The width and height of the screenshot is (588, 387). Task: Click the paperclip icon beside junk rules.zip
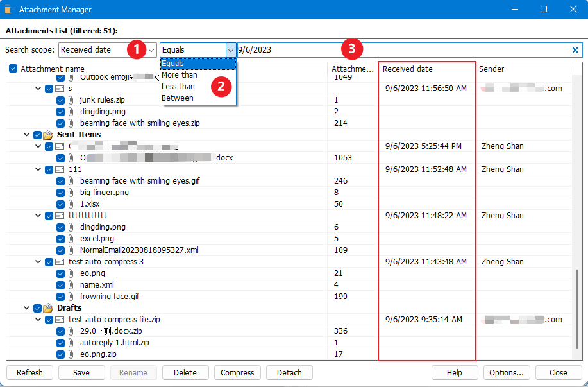coord(71,100)
